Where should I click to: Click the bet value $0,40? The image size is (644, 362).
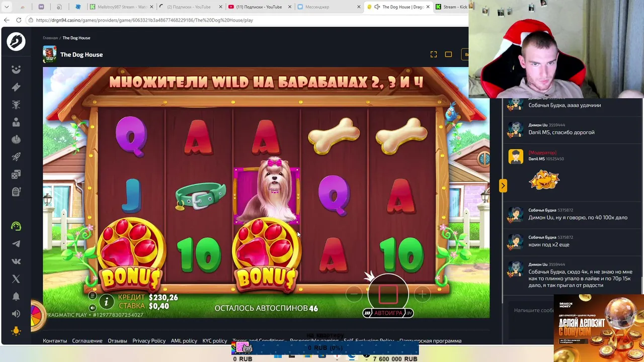click(159, 306)
